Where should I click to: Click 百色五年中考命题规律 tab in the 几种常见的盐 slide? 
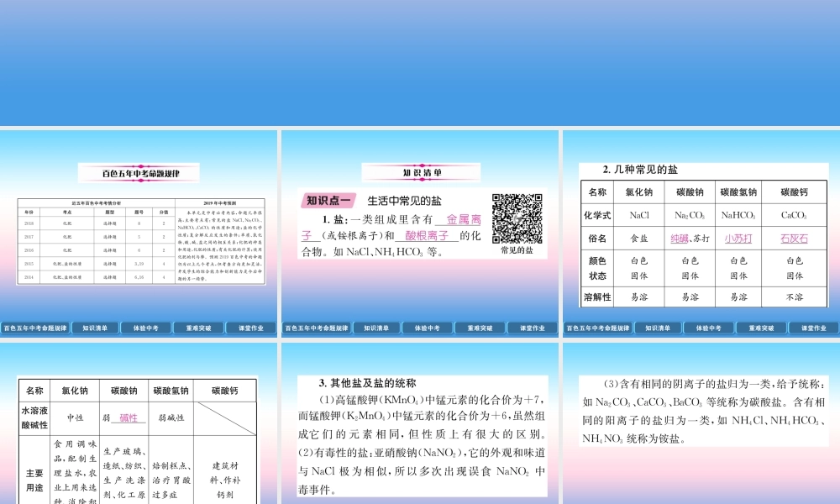click(x=598, y=328)
